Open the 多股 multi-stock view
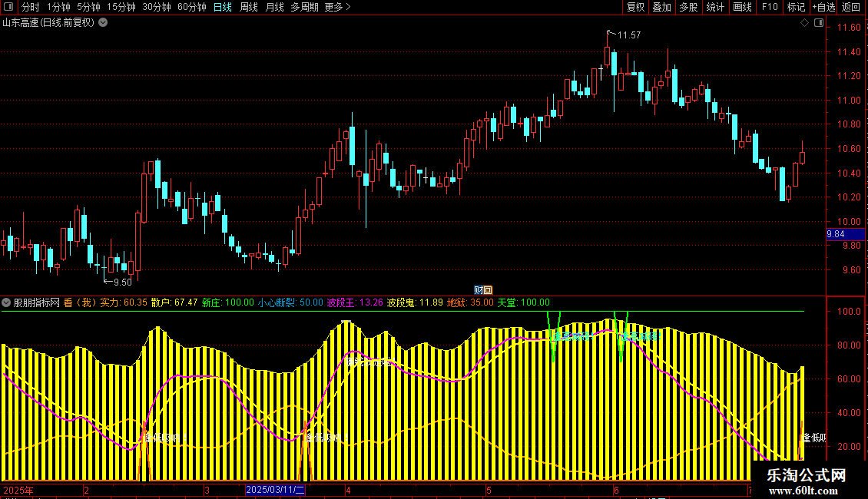The height and width of the screenshot is (499, 868). point(688,7)
